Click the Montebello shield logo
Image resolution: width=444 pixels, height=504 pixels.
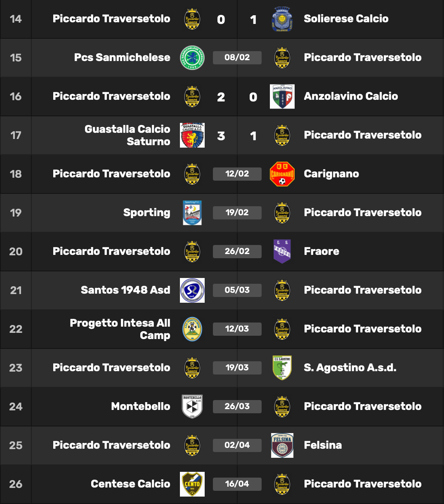point(192,407)
